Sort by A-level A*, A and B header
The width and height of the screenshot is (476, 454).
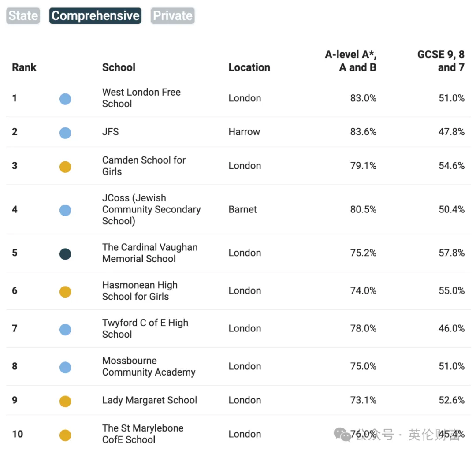[x=351, y=61]
